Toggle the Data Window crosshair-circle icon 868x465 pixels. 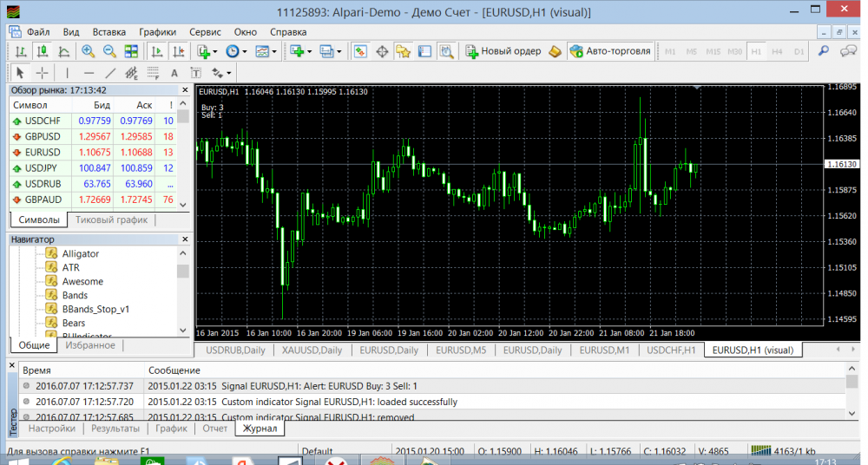[x=382, y=51]
